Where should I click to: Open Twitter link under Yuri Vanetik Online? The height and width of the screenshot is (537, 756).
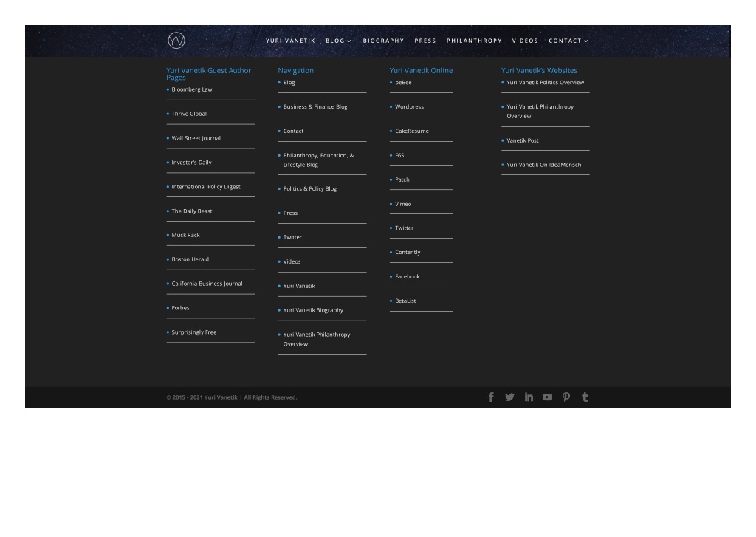(x=404, y=228)
